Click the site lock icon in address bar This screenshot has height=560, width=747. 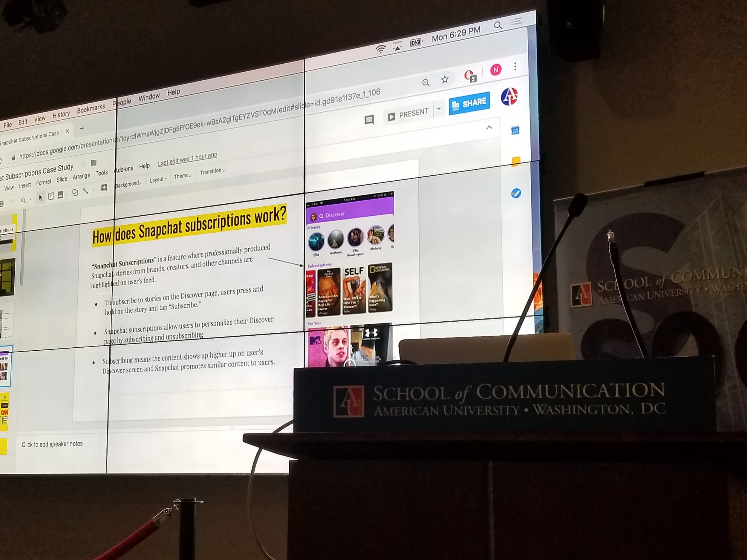tap(13, 158)
